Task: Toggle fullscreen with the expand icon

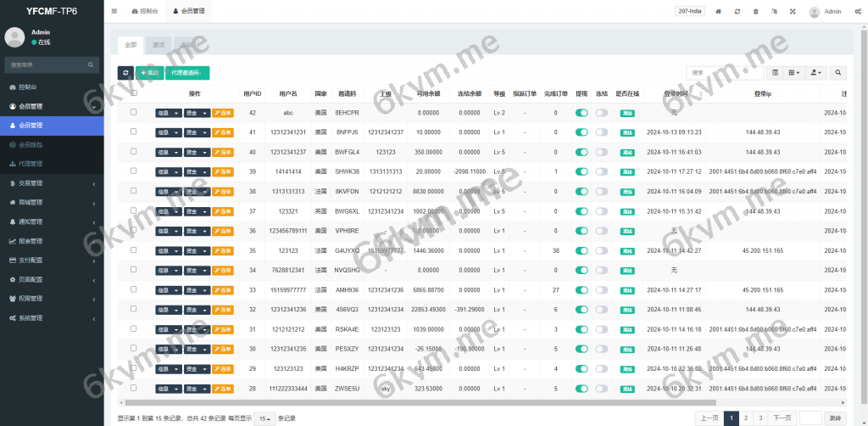Action: [x=793, y=12]
